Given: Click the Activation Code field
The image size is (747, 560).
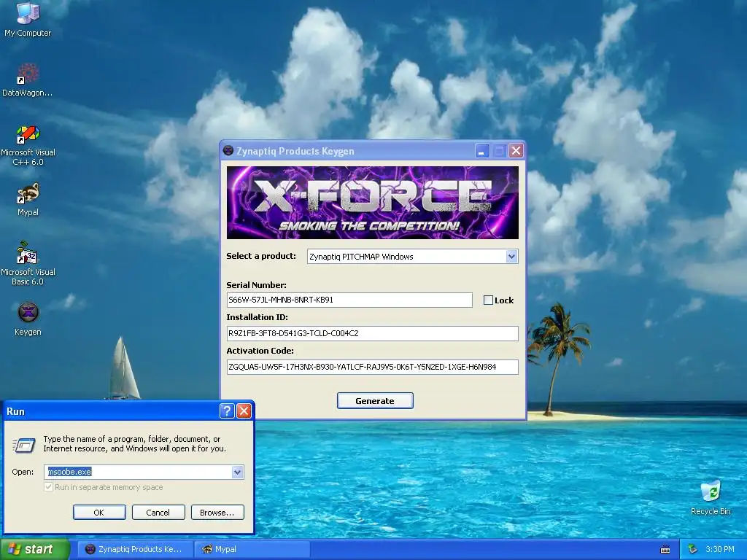Looking at the screenshot, I should click(x=373, y=367).
